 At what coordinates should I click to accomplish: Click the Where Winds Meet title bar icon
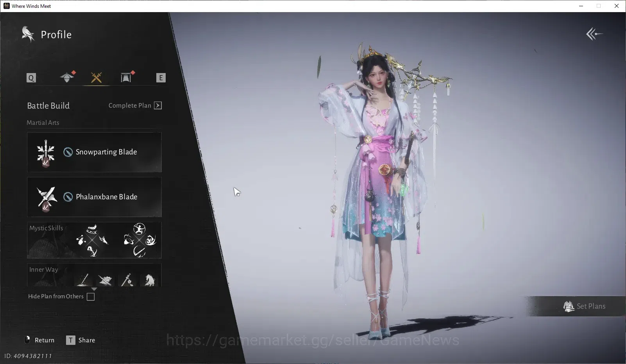(6, 6)
